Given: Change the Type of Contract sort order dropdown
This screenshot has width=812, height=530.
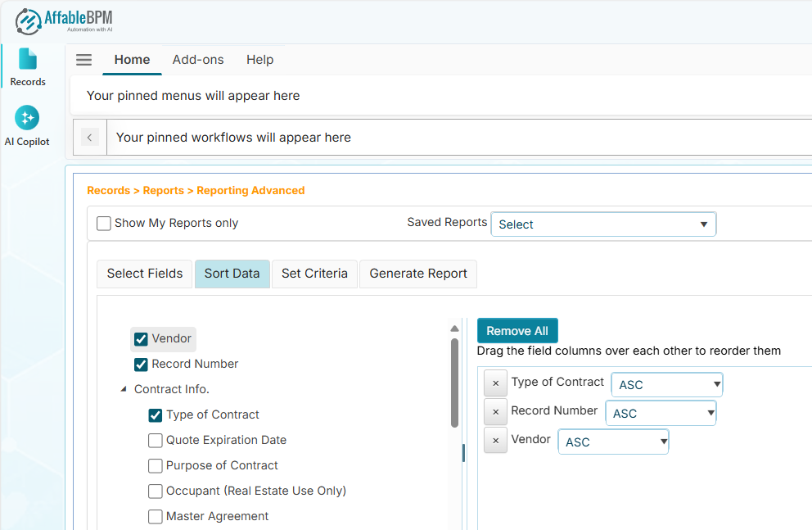Looking at the screenshot, I should pos(666,385).
